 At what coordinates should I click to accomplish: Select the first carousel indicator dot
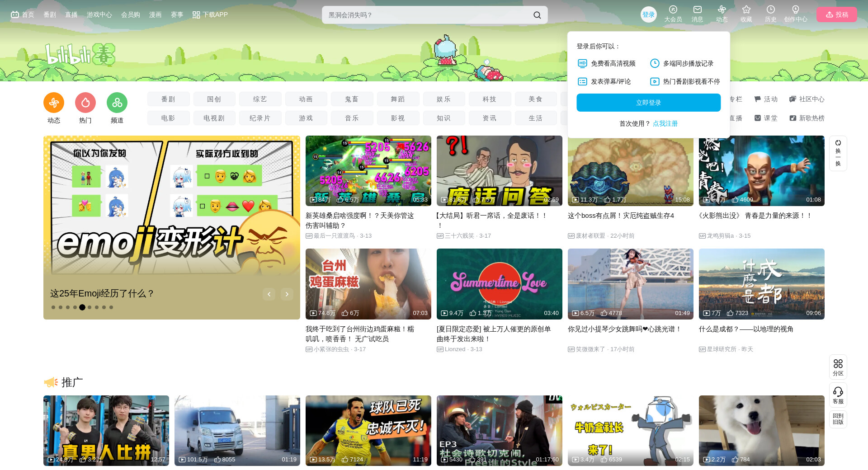coord(53,307)
